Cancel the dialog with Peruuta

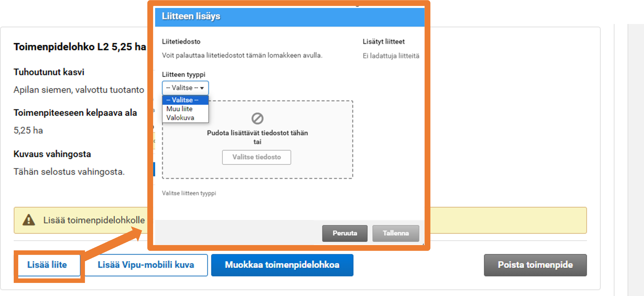point(345,233)
